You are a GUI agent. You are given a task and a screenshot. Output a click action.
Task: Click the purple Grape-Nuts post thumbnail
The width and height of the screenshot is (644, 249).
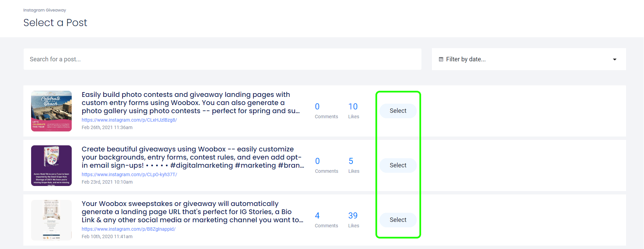point(51,166)
